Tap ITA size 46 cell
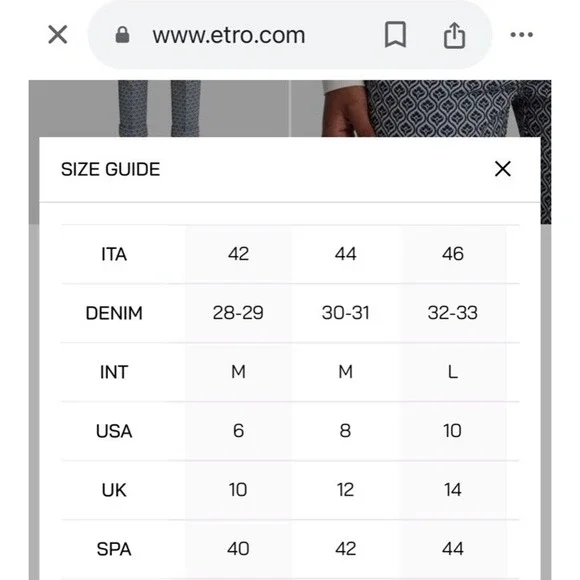Image resolution: width=580 pixels, height=580 pixels. click(x=453, y=254)
